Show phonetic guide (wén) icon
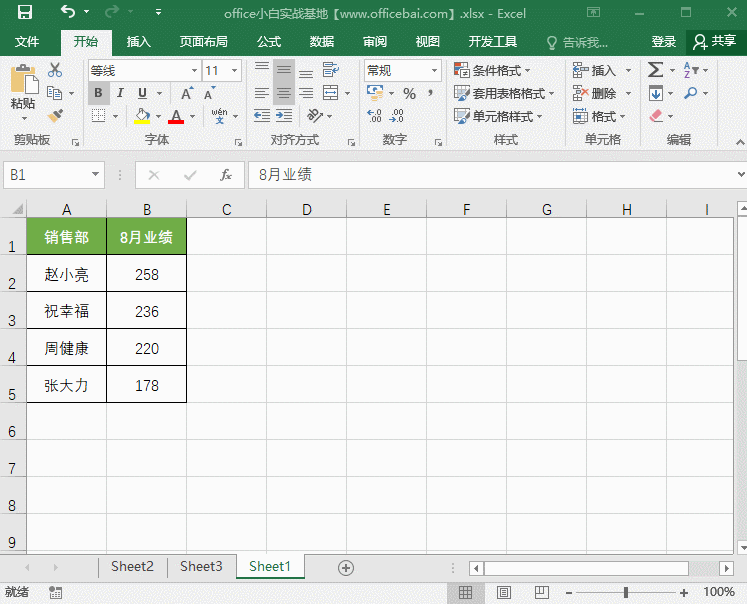Image resolution: width=747 pixels, height=604 pixels. click(220, 116)
